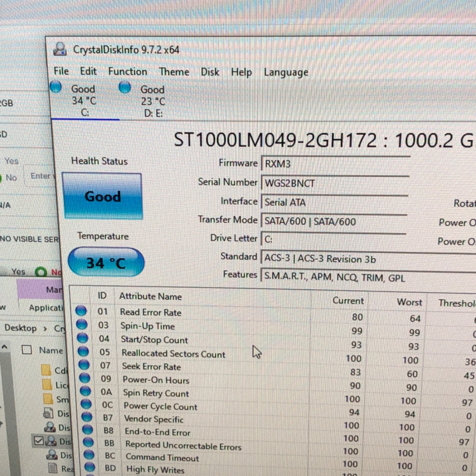This screenshot has width=476, height=476.
Task: Click the status orb beside Command Timeout
Action: coord(89,455)
